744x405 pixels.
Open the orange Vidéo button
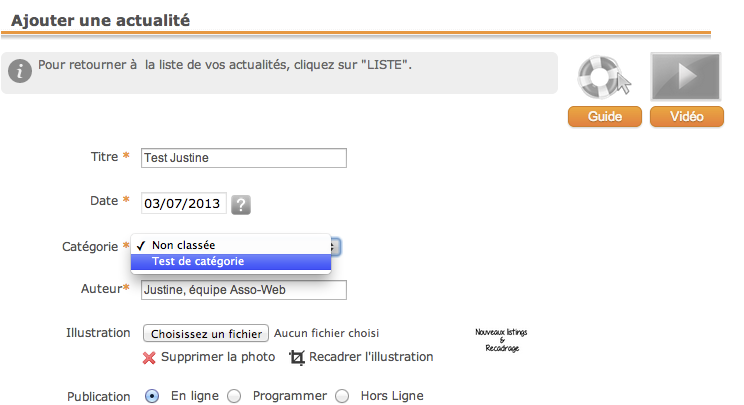pos(687,117)
